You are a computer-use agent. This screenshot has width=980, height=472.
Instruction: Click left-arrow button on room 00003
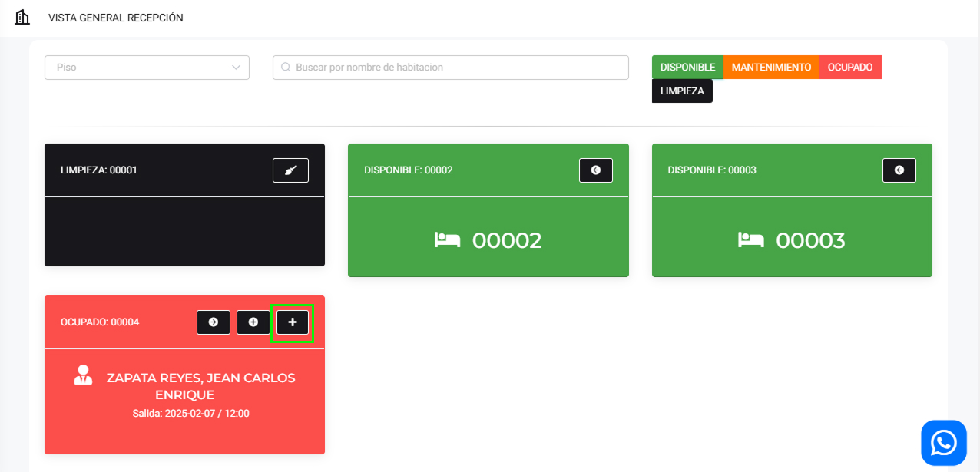(899, 170)
